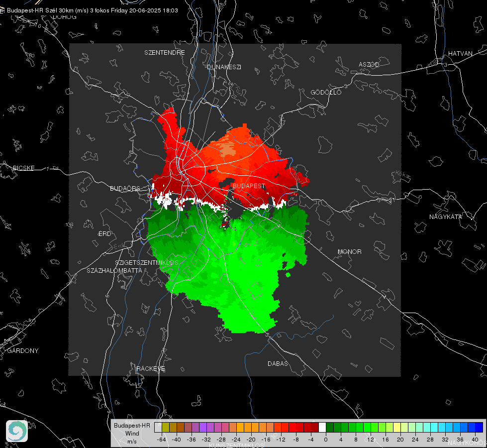The height and width of the screenshot is (448, 487).
Task: Click the GARDONY town label
Action: [23, 351]
